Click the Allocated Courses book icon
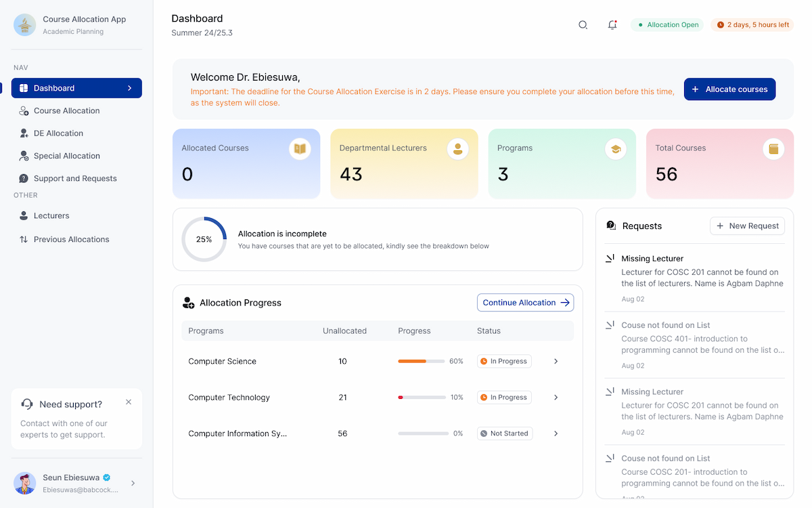The width and height of the screenshot is (812, 508). click(x=300, y=148)
